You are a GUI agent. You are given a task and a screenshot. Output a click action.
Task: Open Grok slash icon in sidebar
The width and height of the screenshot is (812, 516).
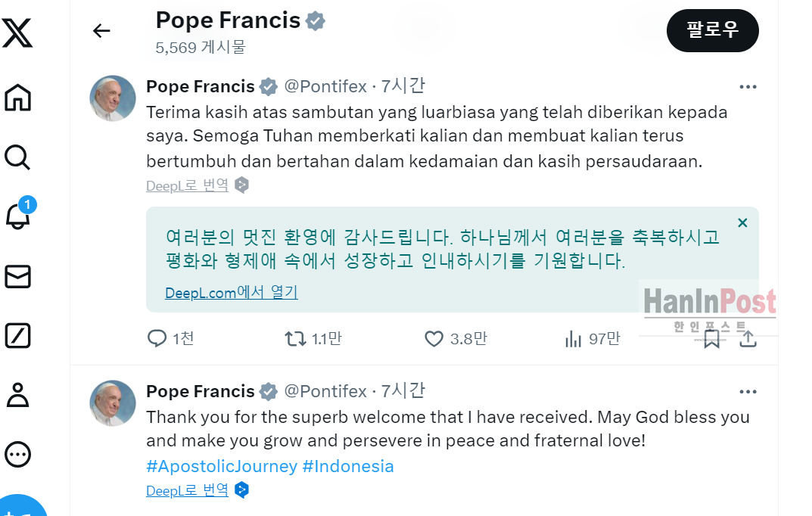click(x=17, y=335)
